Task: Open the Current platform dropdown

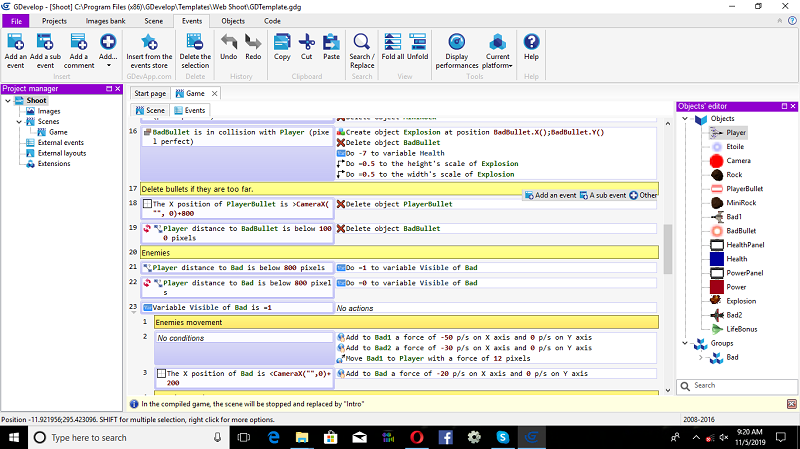Action: (x=498, y=48)
